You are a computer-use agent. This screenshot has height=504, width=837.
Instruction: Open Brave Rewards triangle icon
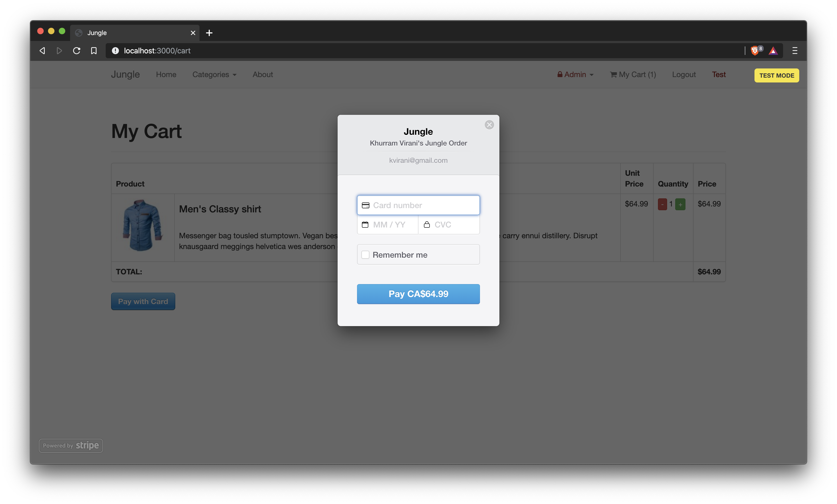pos(773,51)
